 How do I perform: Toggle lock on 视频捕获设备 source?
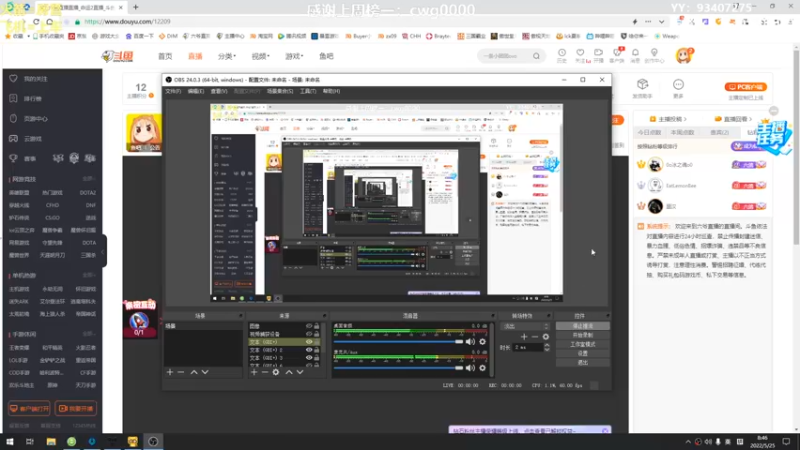[x=317, y=334]
